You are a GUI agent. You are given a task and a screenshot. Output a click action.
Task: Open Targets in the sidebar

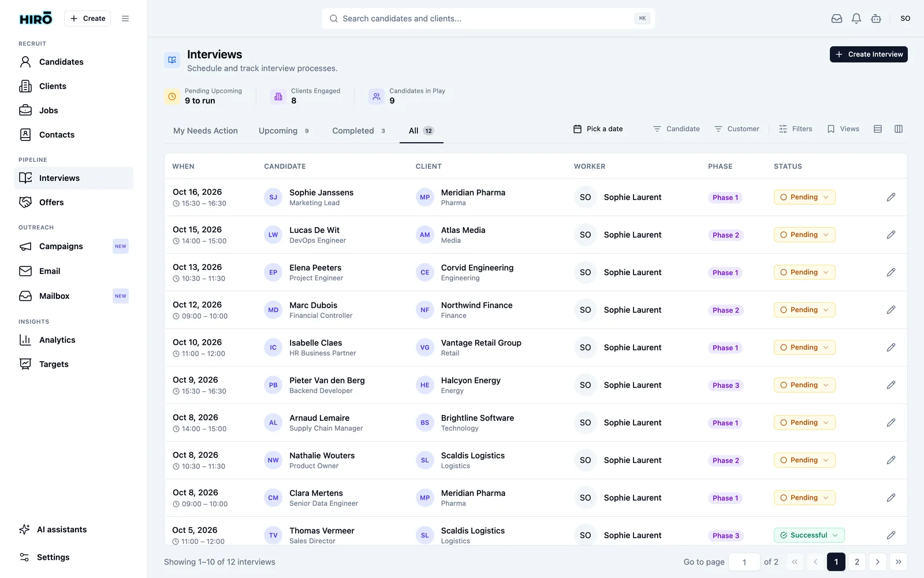tap(73, 364)
